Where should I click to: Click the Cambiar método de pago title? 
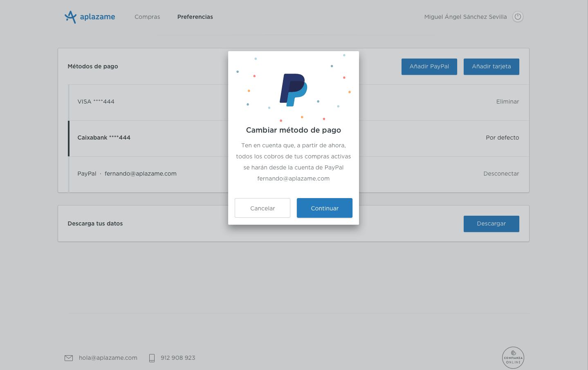294,130
